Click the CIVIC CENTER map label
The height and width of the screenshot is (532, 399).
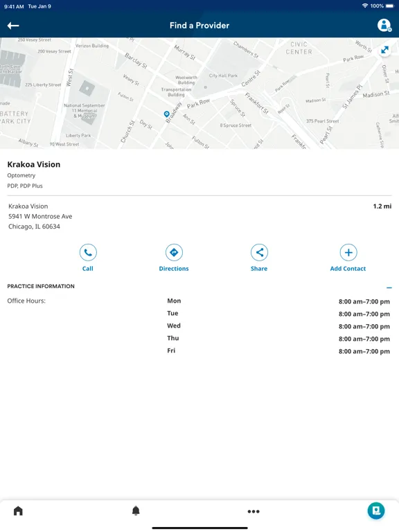299,48
